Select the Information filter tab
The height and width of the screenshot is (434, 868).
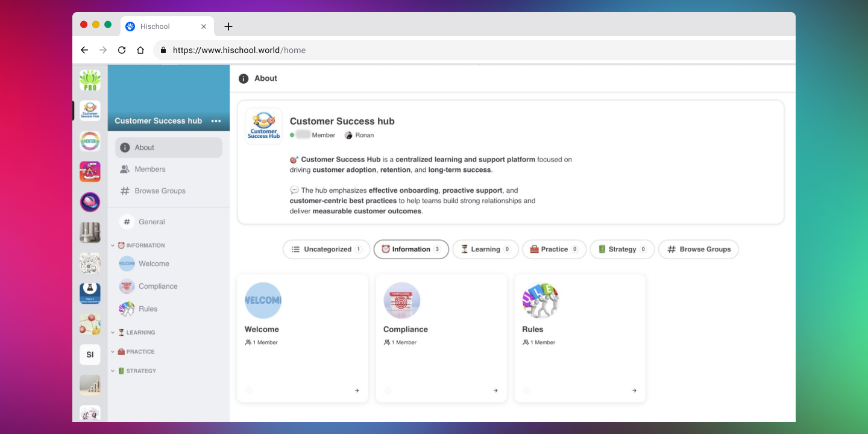click(411, 250)
